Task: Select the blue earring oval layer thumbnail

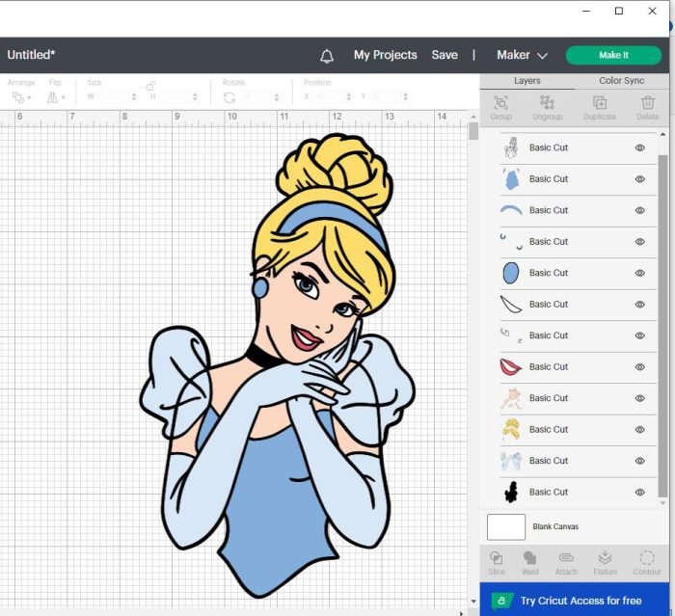Action: 511,273
